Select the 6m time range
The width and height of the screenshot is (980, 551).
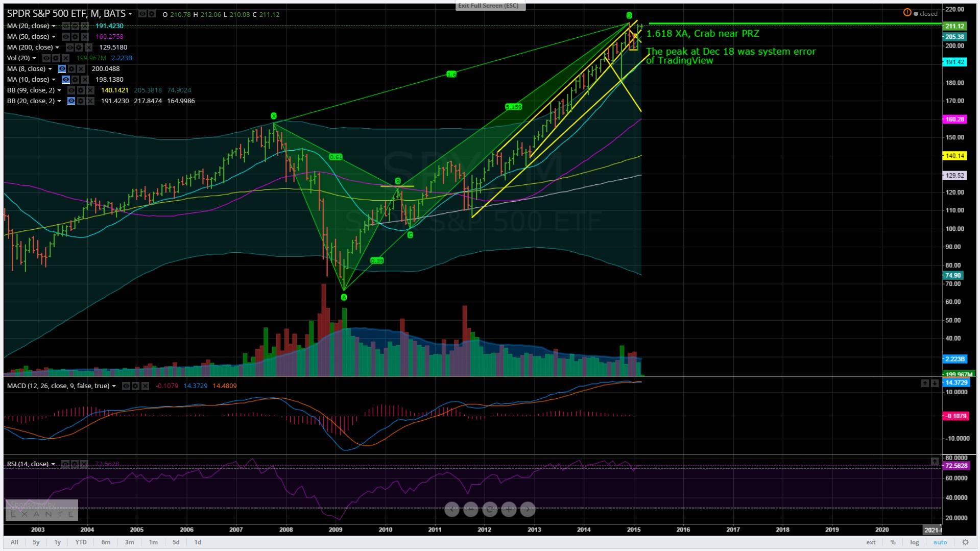pos(106,542)
